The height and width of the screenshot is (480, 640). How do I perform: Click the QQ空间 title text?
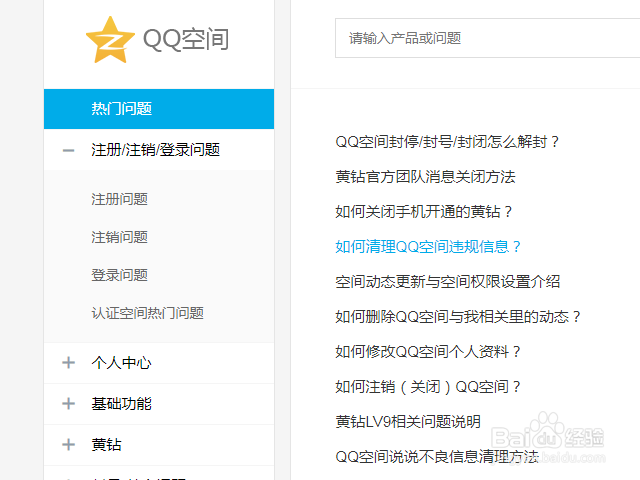click(186, 40)
